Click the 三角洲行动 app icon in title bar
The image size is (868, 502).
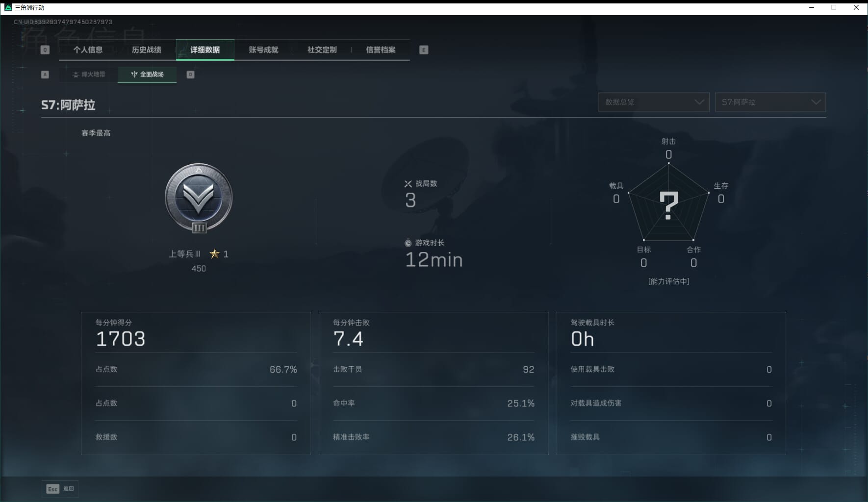8,7
